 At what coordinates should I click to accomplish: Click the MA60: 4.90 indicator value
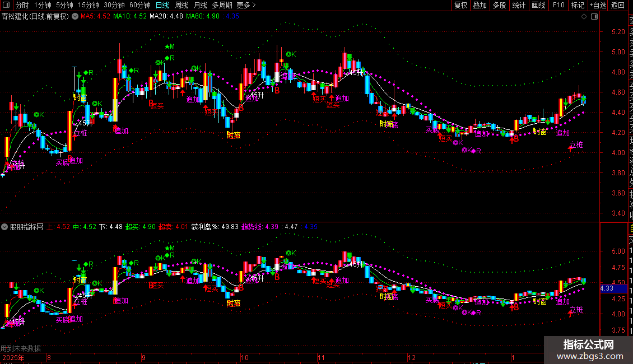pyautogui.click(x=203, y=17)
